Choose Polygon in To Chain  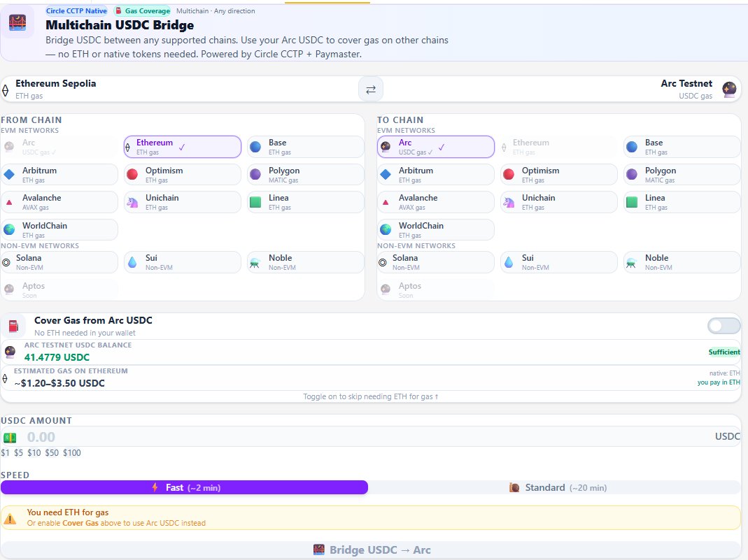[682, 175]
